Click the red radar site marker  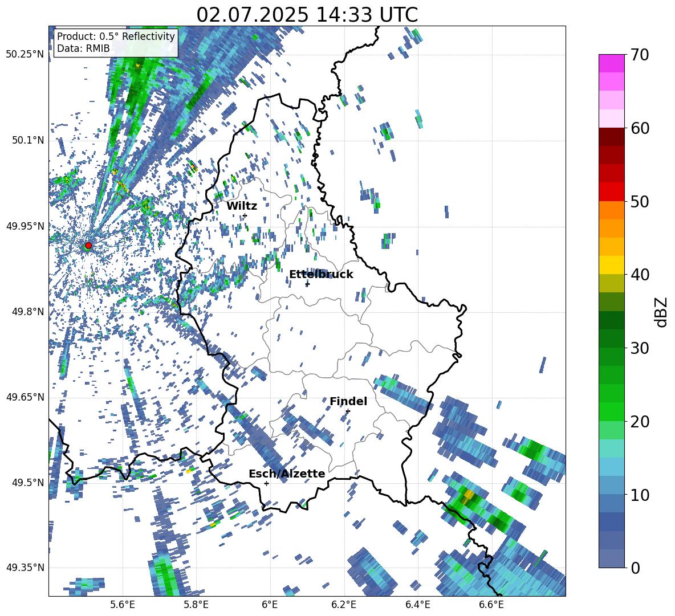pos(88,245)
